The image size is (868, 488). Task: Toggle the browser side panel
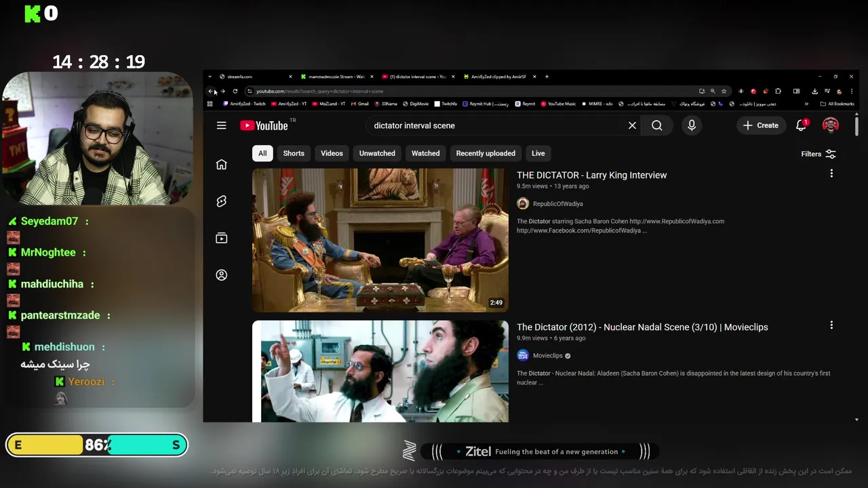[x=796, y=91]
